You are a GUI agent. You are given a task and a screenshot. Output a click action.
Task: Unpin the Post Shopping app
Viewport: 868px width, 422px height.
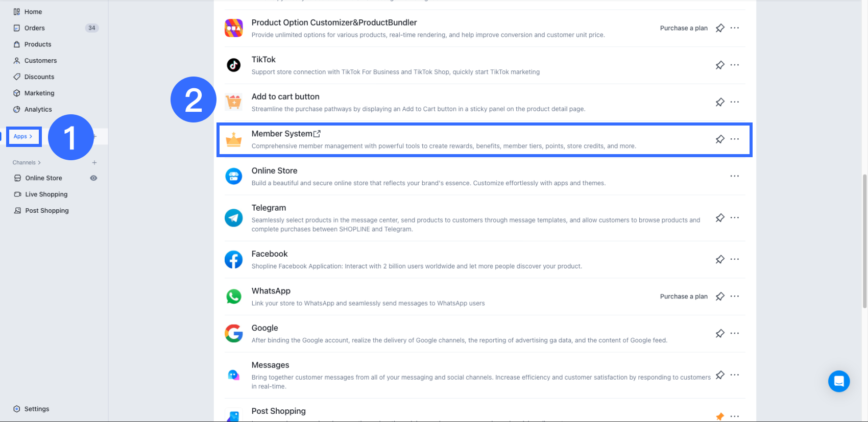[720, 416]
